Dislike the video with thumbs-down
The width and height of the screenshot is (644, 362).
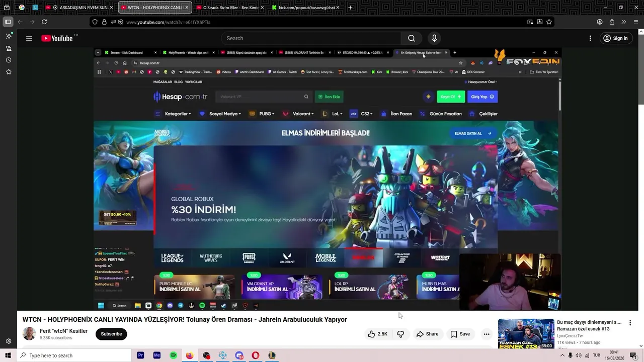(400, 334)
